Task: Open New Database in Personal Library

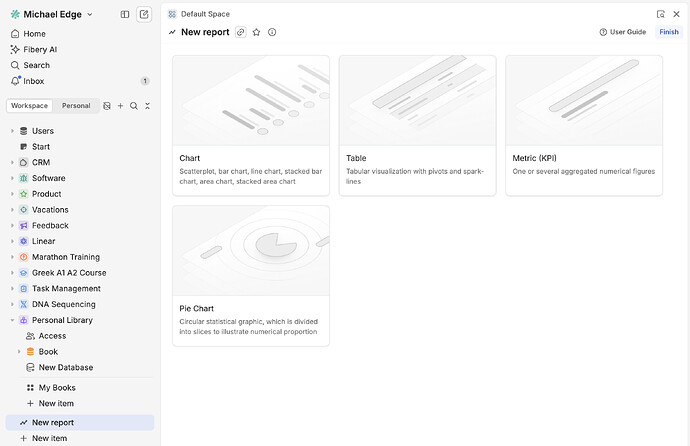Action: [x=66, y=368]
